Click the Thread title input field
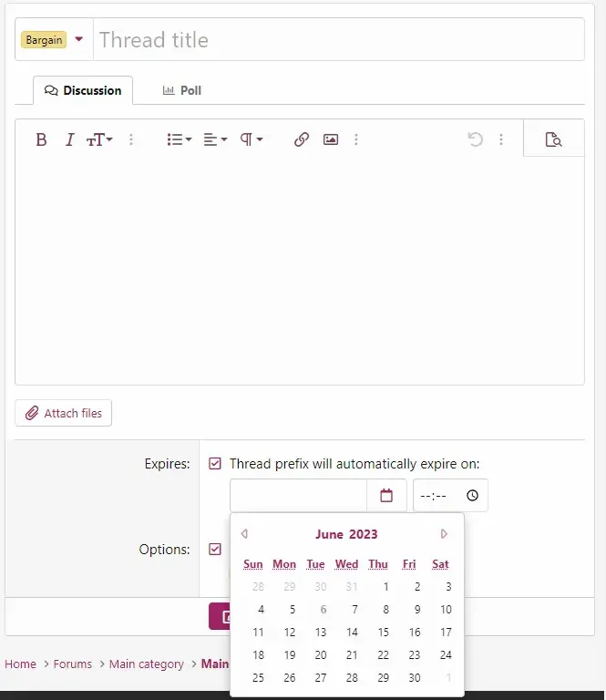Screen dimensions: 606x700 click(x=337, y=40)
